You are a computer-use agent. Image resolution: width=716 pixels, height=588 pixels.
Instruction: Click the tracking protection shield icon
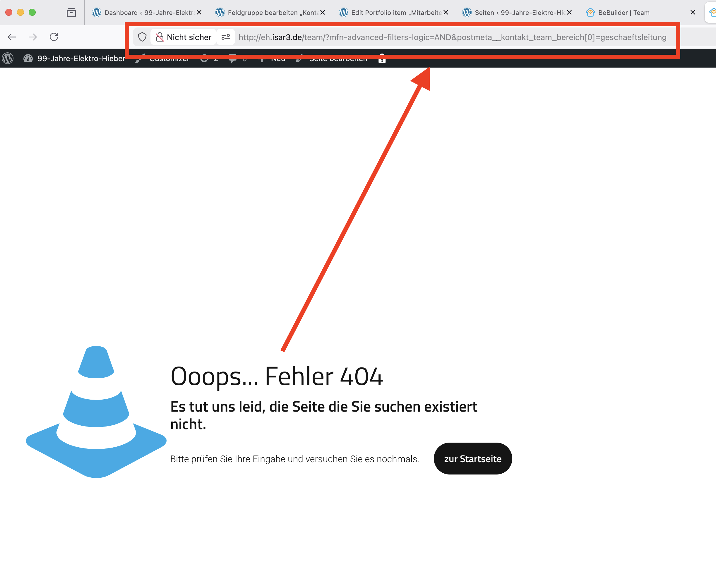click(142, 37)
